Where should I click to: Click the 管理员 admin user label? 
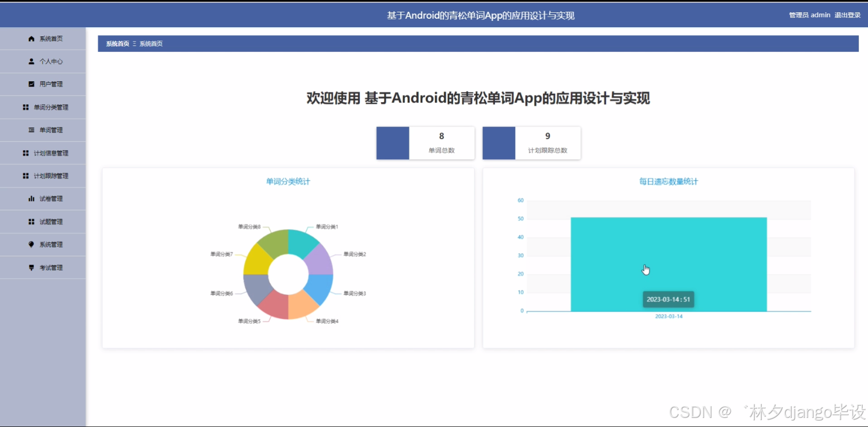[810, 15]
